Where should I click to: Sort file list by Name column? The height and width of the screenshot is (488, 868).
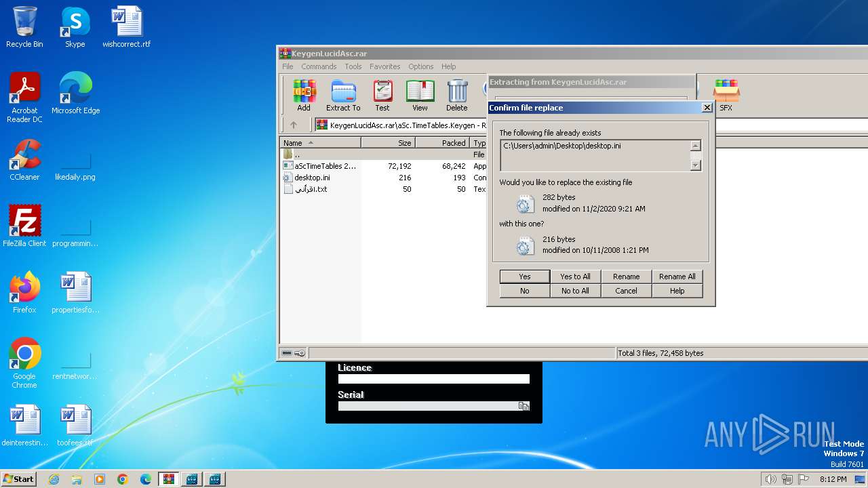[x=320, y=143]
